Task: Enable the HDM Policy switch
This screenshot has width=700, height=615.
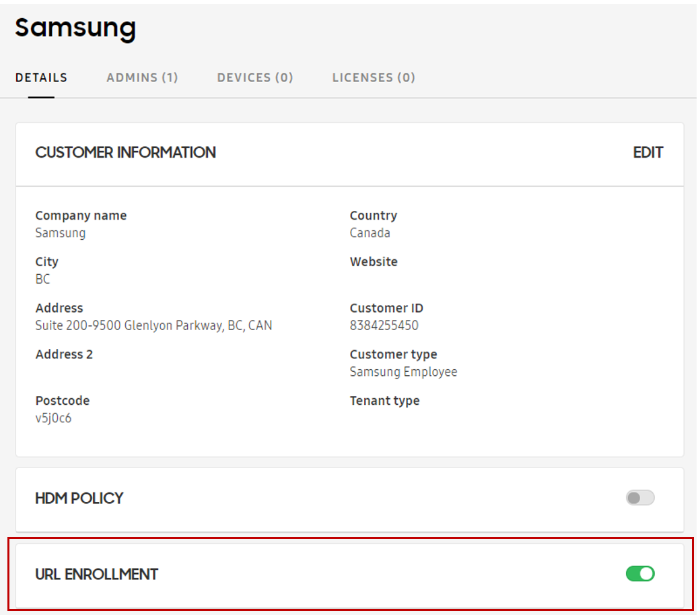Action: [640, 498]
